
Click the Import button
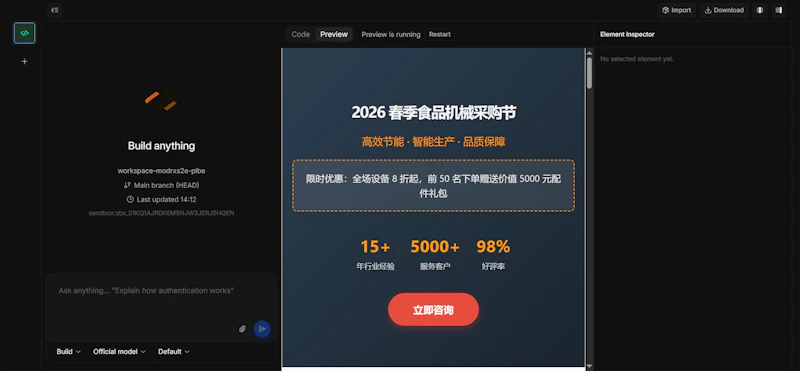pos(676,10)
